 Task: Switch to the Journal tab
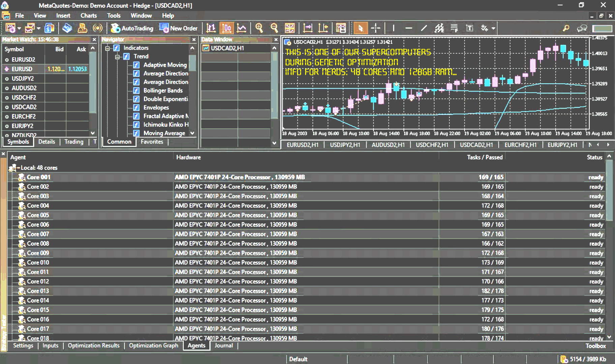tap(224, 345)
